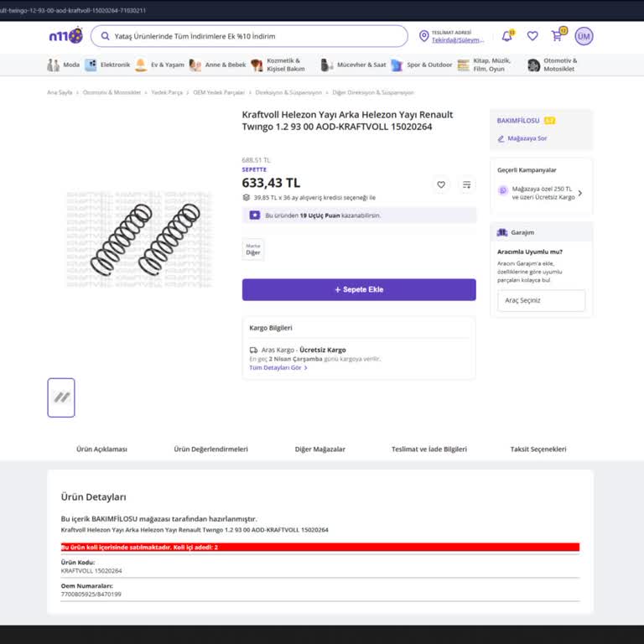Click Otomotiv & Motosiklet icon
The image size is (644, 644).
533,65
